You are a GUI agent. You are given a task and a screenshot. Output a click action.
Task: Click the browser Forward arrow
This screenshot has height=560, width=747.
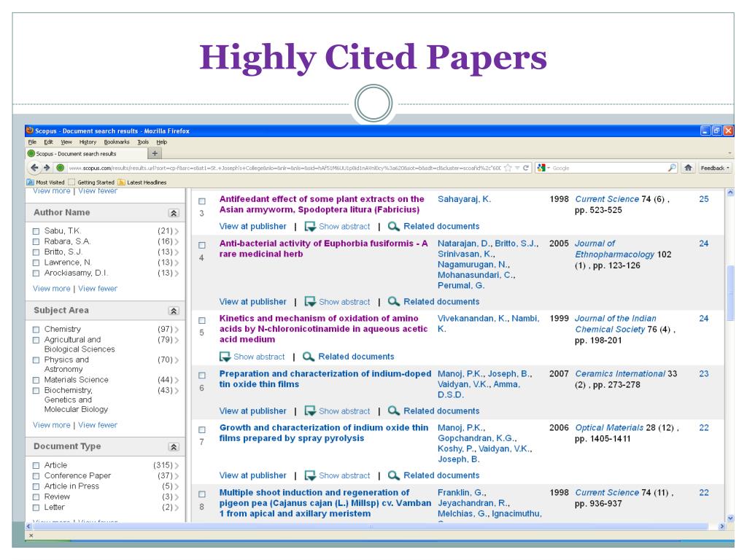pyautogui.click(x=47, y=168)
